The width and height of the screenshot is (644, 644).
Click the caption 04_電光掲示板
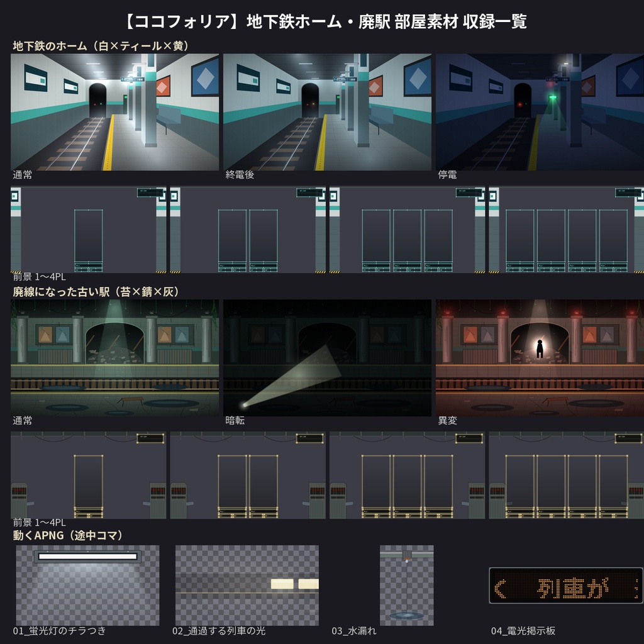coord(523,631)
